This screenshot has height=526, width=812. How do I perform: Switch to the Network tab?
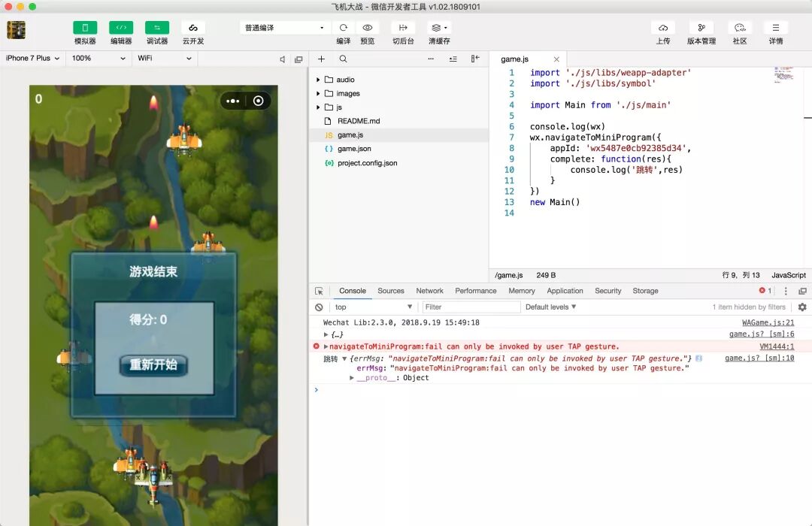[x=429, y=291]
